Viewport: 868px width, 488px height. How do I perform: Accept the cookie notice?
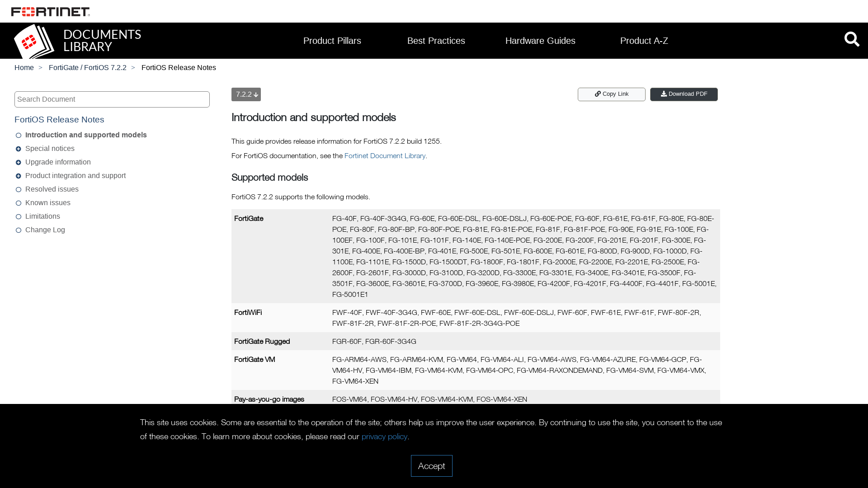tap(431, 466)
